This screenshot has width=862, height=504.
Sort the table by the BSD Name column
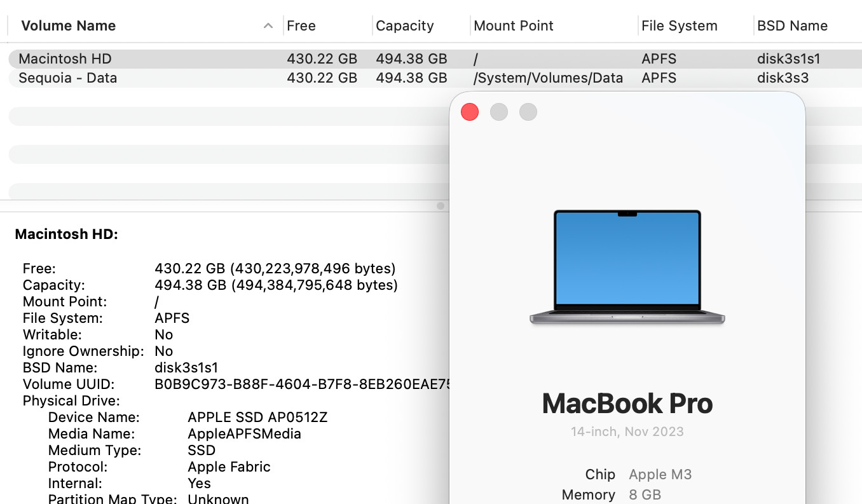[792, 26]
